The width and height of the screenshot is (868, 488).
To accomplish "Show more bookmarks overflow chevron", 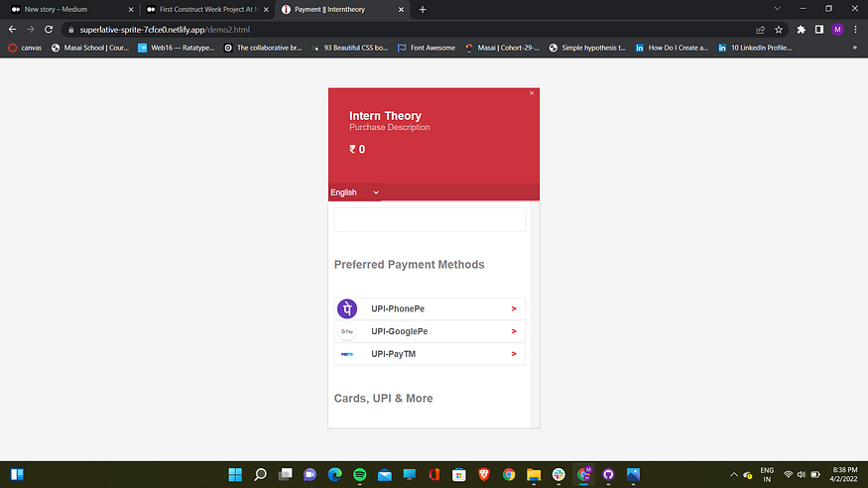I will coord(855,49).
